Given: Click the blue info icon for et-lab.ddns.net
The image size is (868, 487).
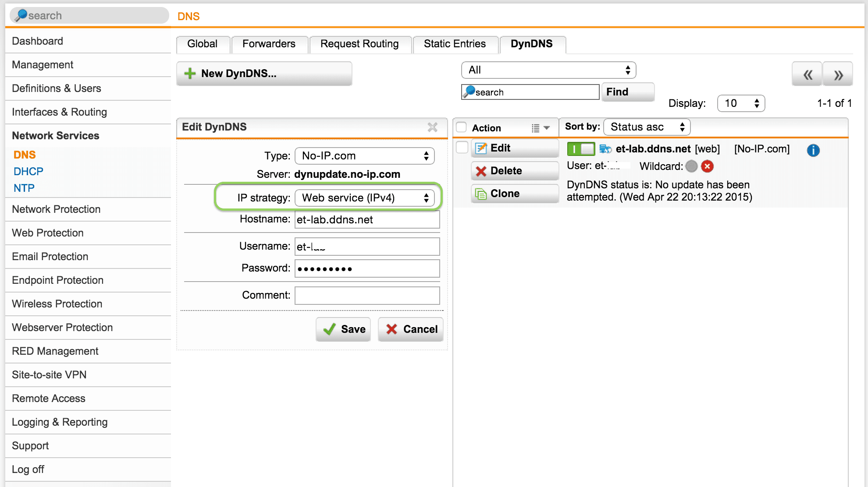Looking at the screenshot, I should [813, 150].
